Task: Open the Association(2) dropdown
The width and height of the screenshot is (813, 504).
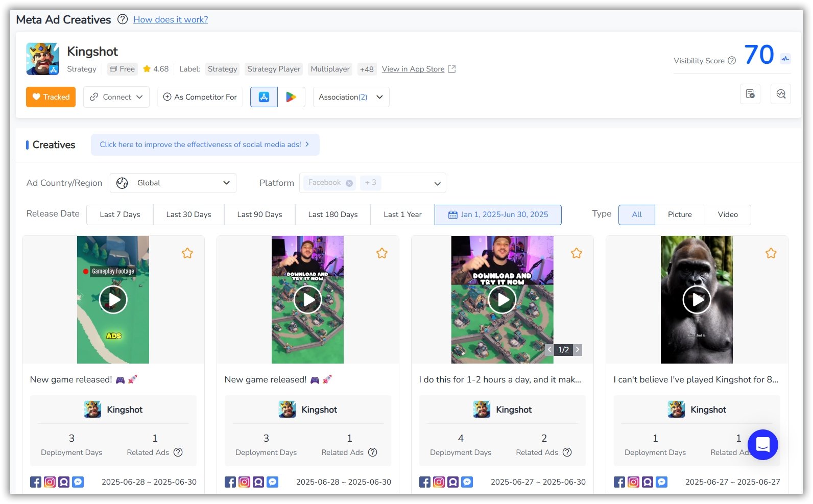Action: tap(351, 97)
